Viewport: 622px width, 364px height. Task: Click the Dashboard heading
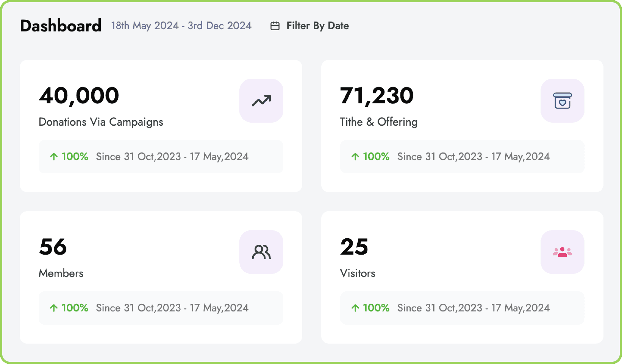[x=61, y=26]
